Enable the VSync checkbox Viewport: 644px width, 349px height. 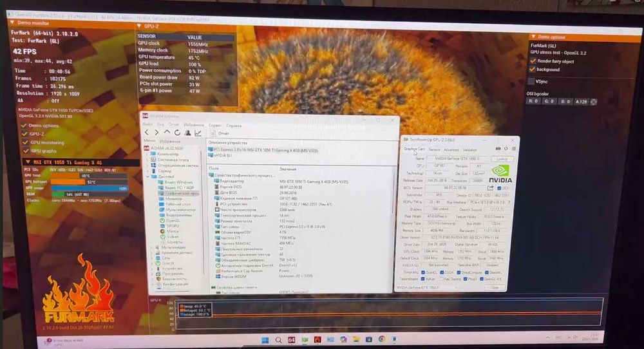(x=531, y=81)
